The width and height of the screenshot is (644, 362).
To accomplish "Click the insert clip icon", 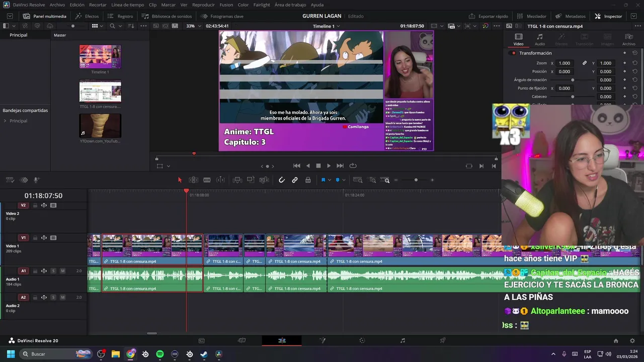I will 237,180.
